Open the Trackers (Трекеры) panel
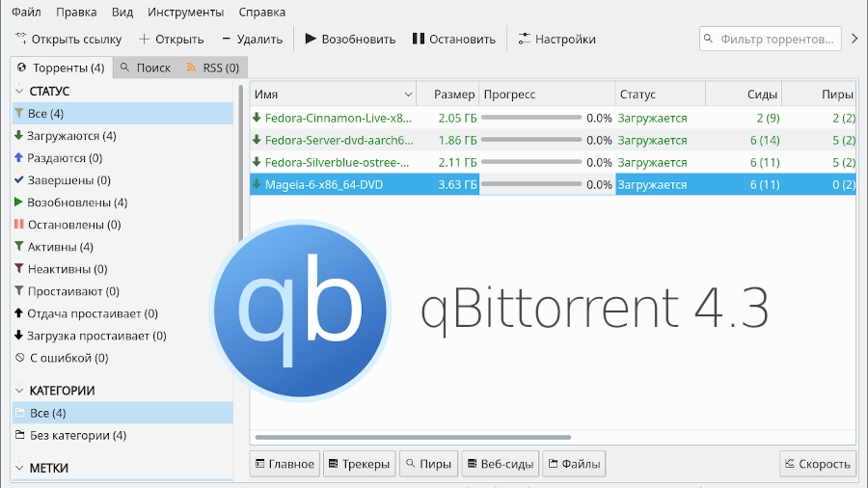The image size is (868, 488). point(359,464)
